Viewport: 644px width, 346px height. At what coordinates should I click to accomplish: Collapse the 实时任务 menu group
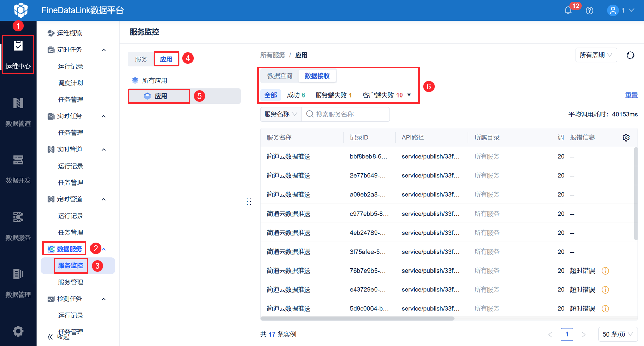104,116
